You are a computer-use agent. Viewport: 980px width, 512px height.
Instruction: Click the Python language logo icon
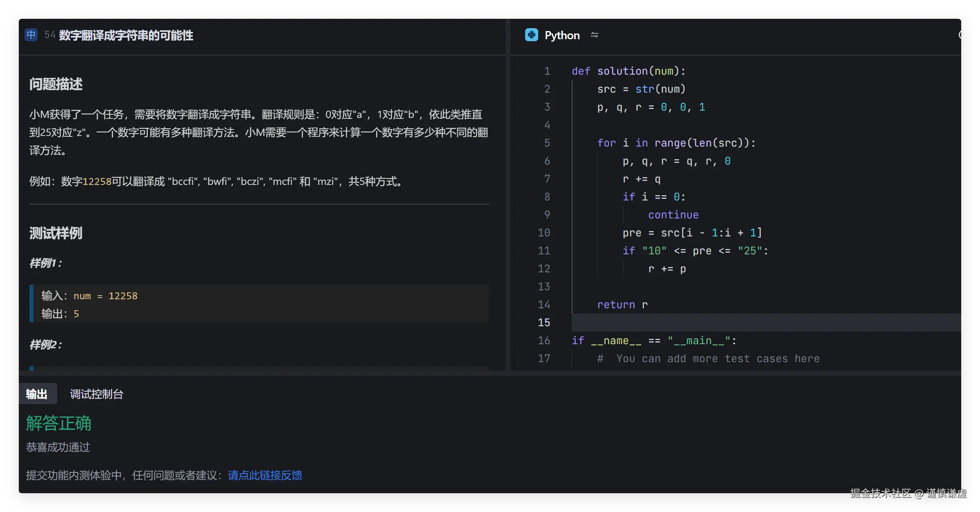531,35
